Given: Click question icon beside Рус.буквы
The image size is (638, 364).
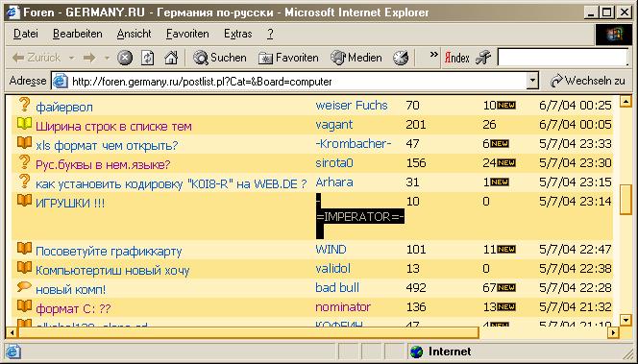Looking at the screenshot, I should pyautogui.click(x=24, y=162).
